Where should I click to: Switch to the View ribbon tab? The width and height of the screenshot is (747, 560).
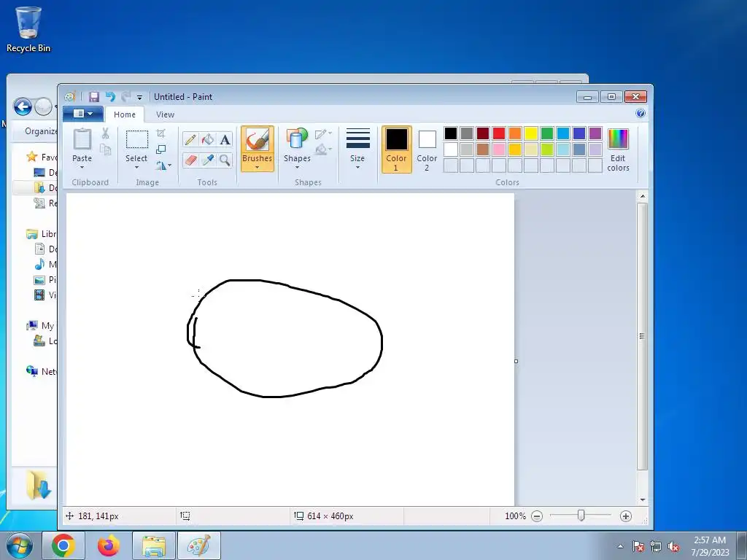click(166, 114)
